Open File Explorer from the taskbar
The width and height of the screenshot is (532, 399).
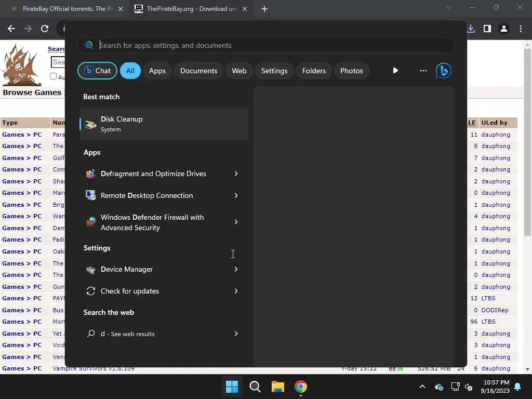277,387
